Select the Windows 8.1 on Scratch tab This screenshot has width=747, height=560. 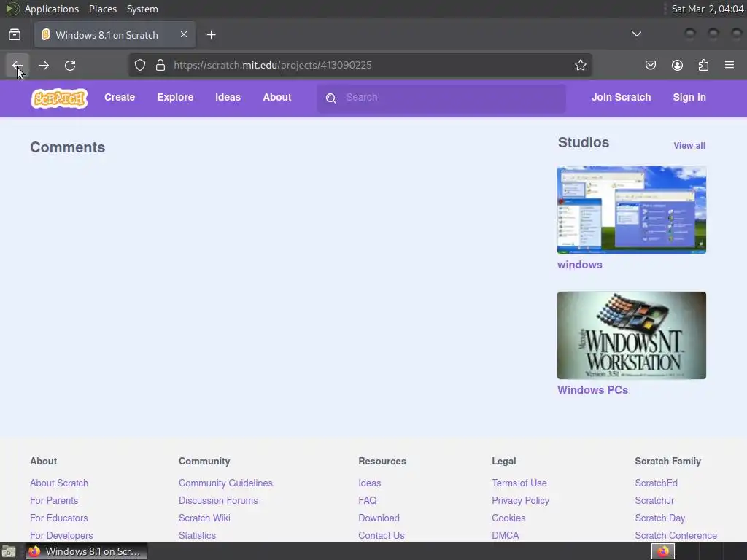click(x=115, y=35)
